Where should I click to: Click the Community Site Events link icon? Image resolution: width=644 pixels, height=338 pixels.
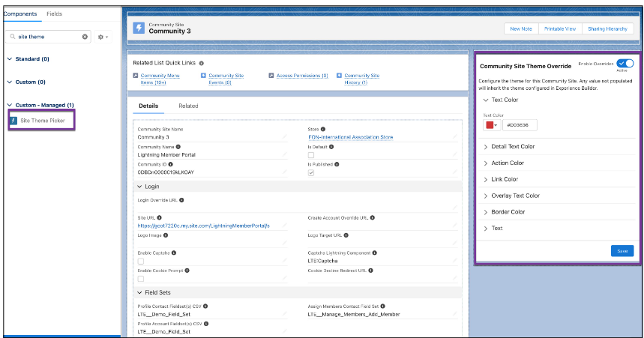coord(203,76)
